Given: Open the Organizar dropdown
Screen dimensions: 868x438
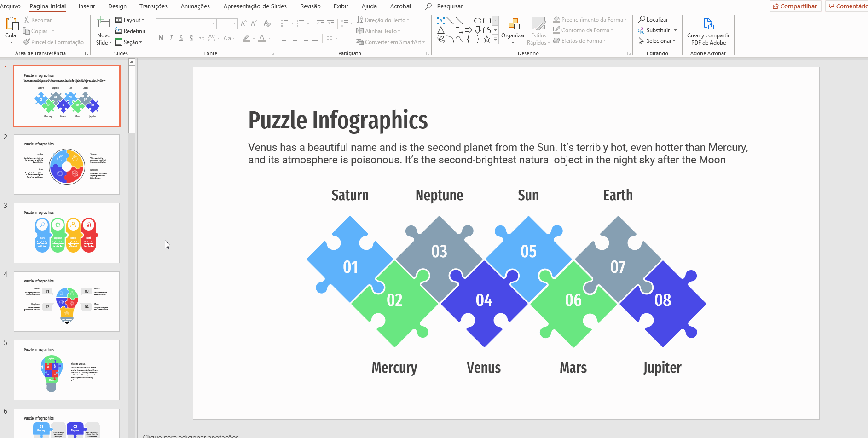Looking at the screenshot, I should coord(513,31).
